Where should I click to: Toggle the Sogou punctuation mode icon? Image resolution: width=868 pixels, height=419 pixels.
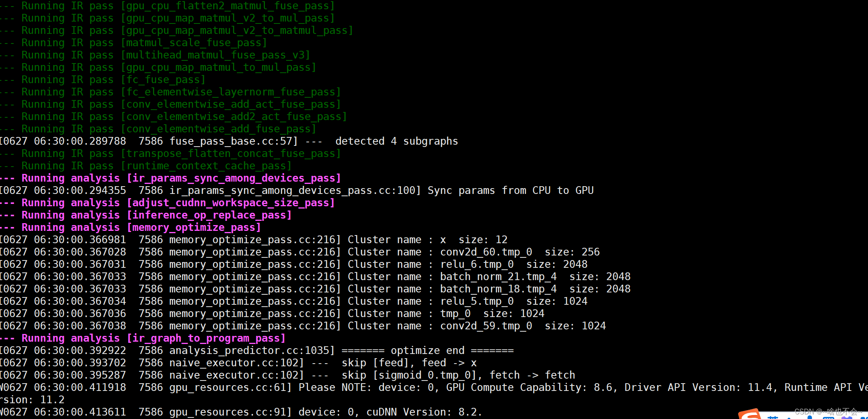click(x=789, y=418)
